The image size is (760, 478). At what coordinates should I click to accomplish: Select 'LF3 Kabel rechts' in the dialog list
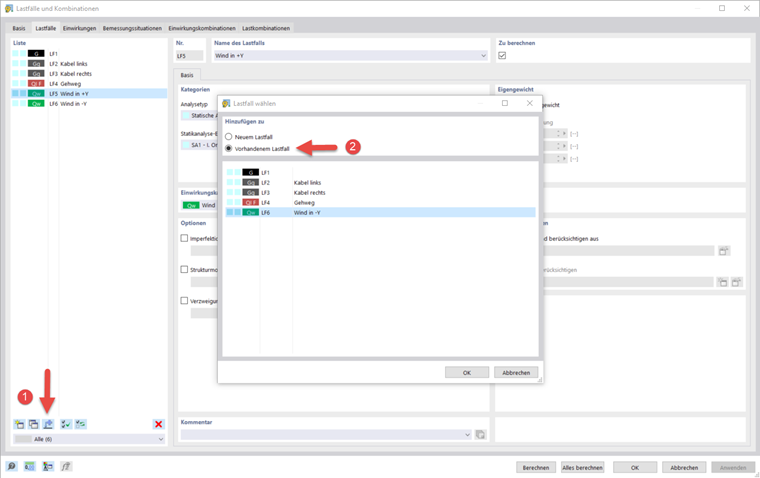pyautogui.click(x=380, y=192)
